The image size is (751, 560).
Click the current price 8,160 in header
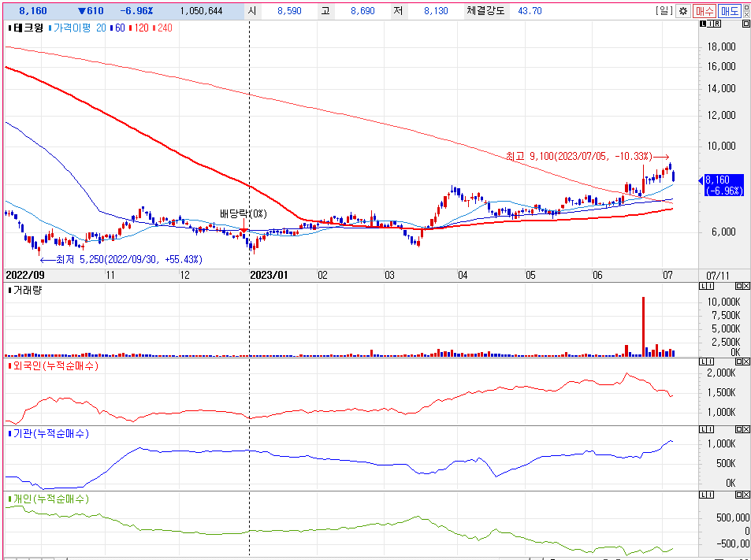click(33, 10)
